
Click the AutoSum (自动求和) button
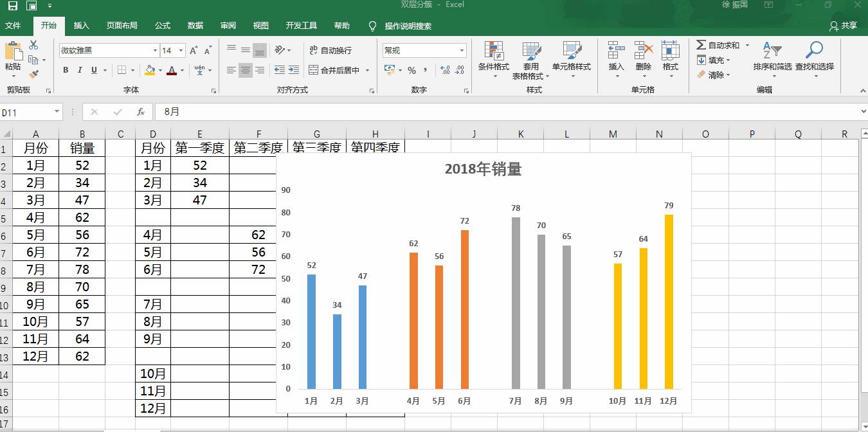[718, 45]
